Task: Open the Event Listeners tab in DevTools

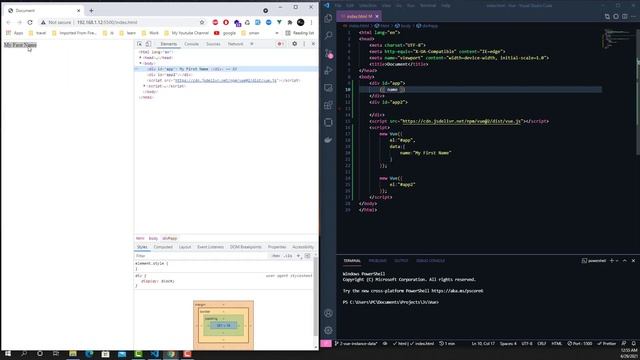Action: click(210, 247)
